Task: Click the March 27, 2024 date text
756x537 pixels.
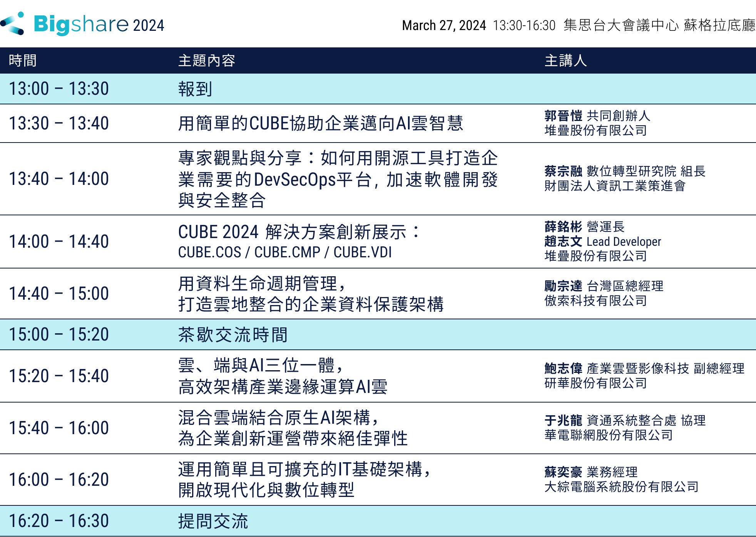Action: coord(444,25)
